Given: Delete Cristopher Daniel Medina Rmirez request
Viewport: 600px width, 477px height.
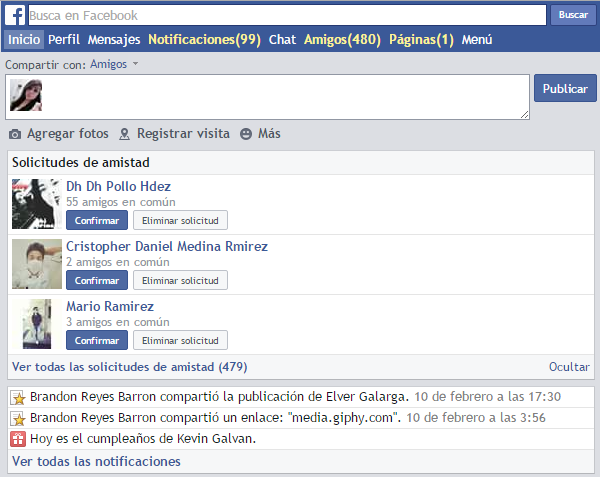Looking at the screenshot, I should tap(180, 280).
